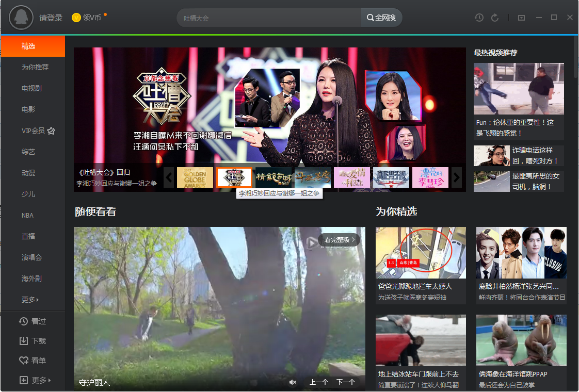
Task: Open the 看过 watched history in sidebar
Action: (33, 321)
